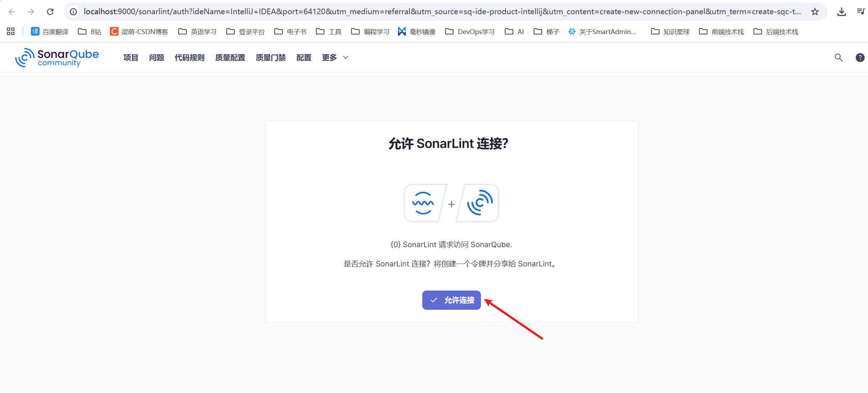Open the 知识星球 bookmark folder
The image size is (868, 393).
[x=670, y=32]
